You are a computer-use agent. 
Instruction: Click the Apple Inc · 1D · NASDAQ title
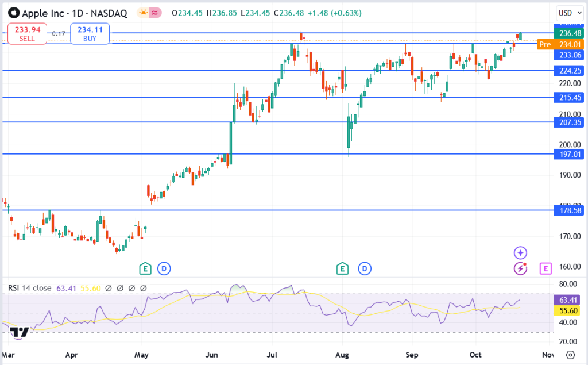pyautogui.click(x=75, y=13)
